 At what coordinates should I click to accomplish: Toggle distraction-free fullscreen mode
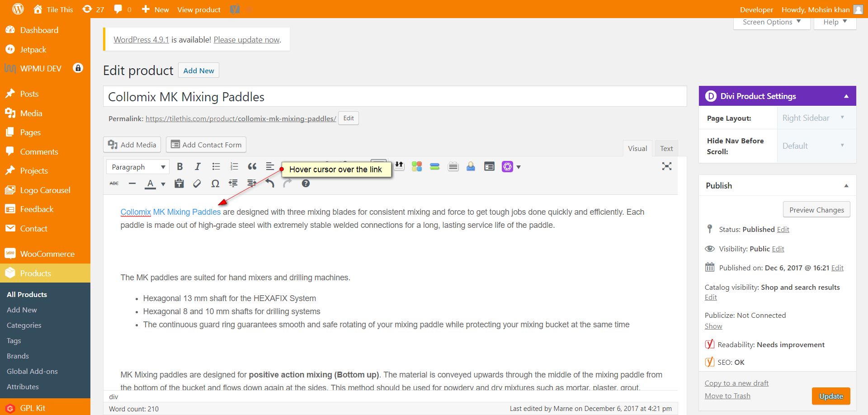[667, 166]
